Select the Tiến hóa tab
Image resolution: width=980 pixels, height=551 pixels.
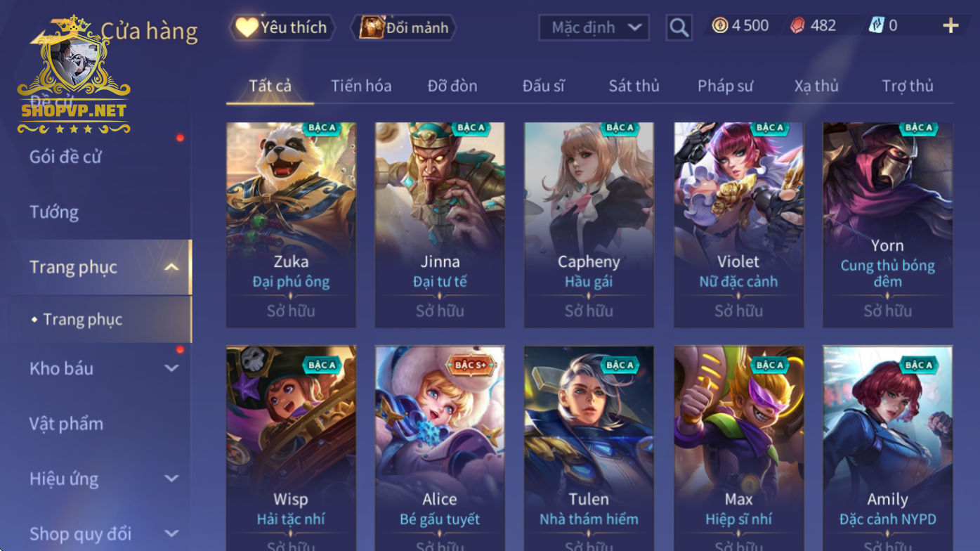(361, 86)
